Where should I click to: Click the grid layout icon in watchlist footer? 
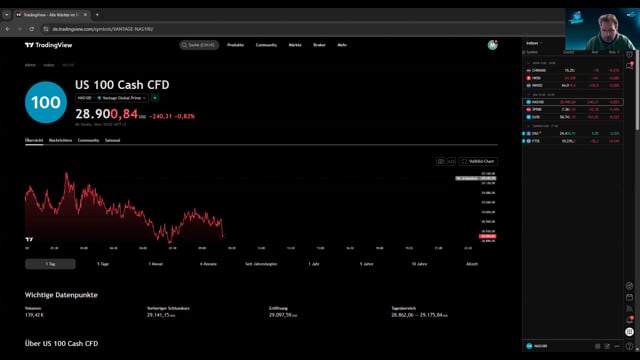[598, 346]
